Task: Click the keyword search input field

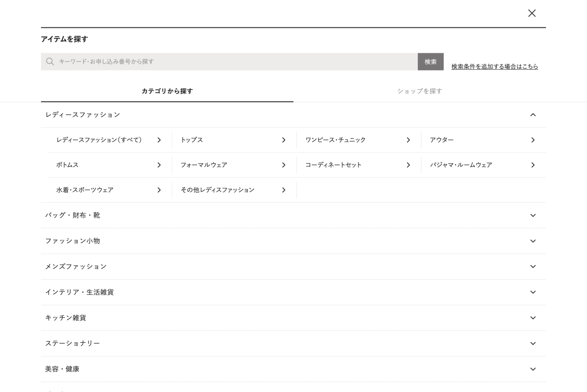Action: (x=235, y=62)
